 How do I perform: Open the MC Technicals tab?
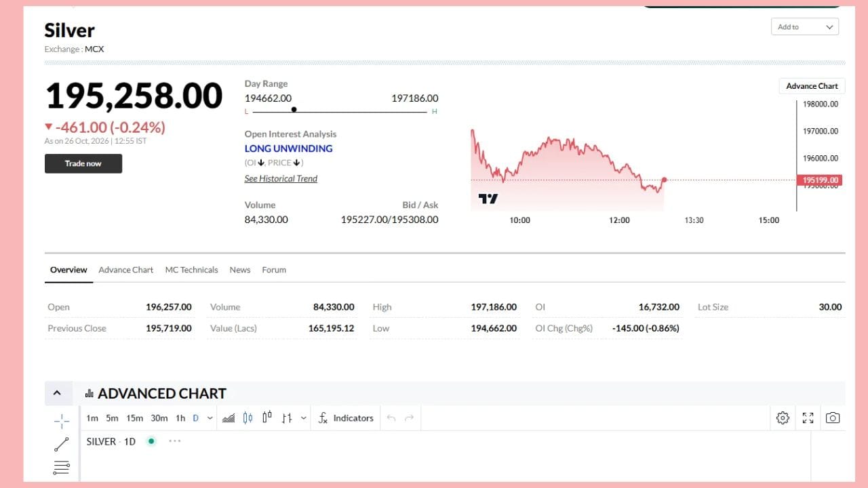(191, 270)
